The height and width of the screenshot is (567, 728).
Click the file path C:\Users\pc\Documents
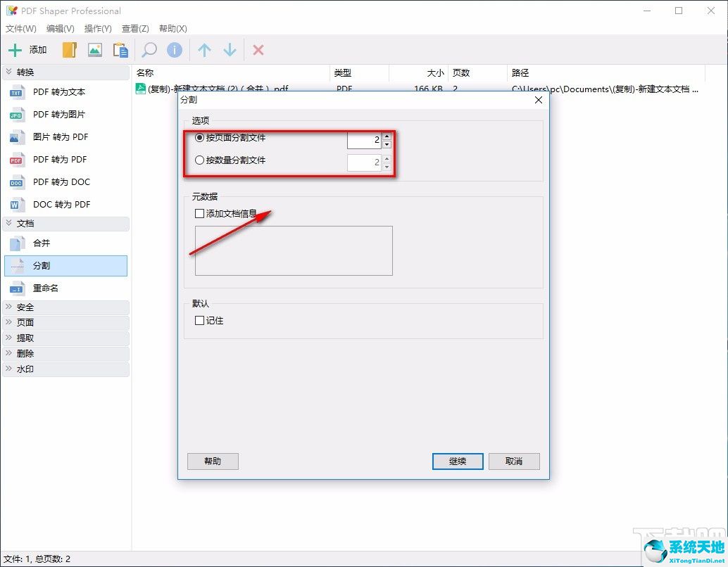click(x=605, y=89)
